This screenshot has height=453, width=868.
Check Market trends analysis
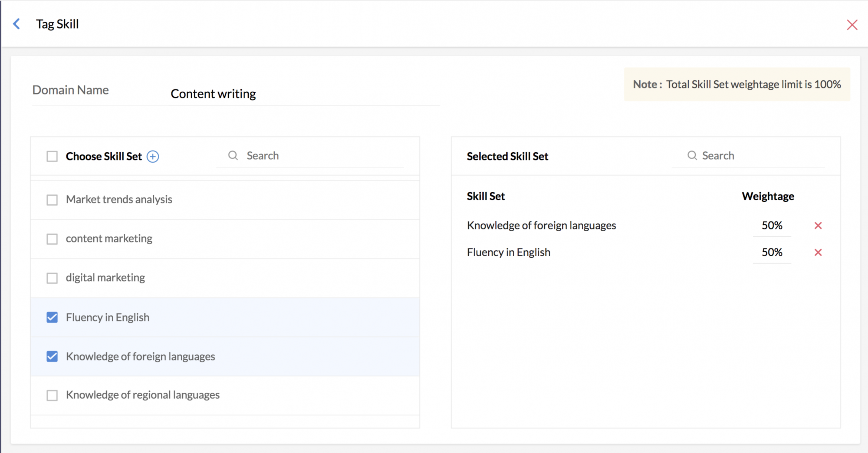pos(52,200)
